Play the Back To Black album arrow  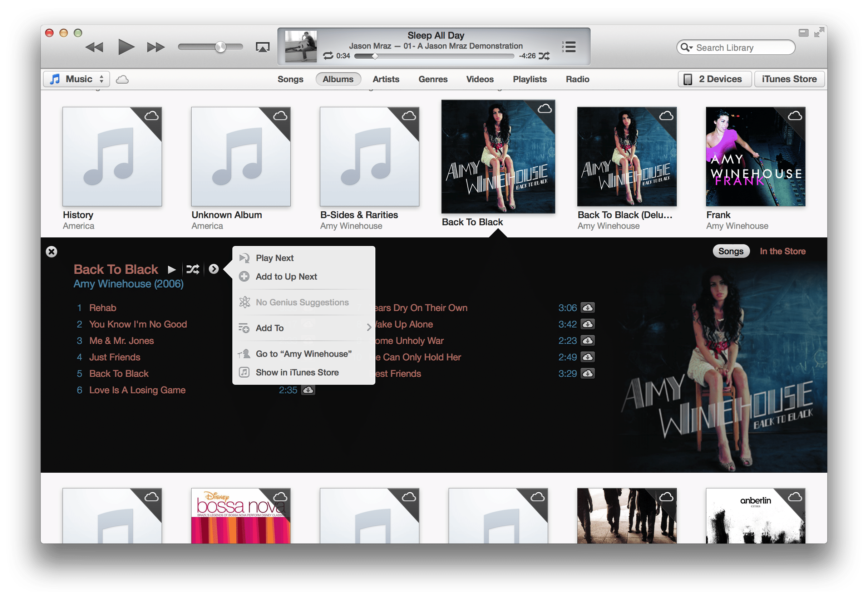(172, 270)
